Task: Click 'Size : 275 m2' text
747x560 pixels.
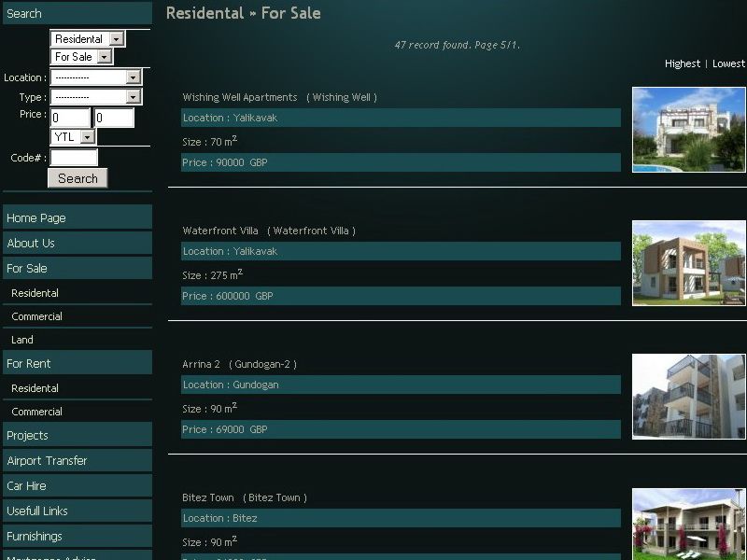Action: tap(213, 274)
